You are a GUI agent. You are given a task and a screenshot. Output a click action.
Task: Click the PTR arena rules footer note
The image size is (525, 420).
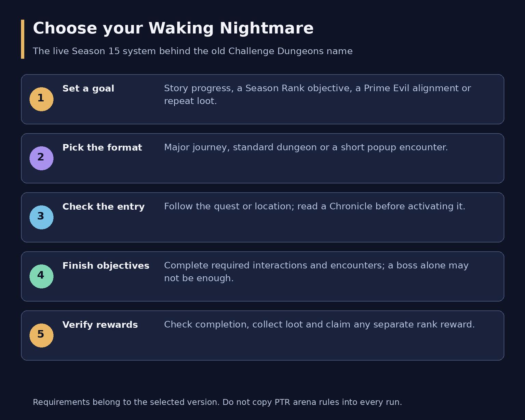click(217, 402)
